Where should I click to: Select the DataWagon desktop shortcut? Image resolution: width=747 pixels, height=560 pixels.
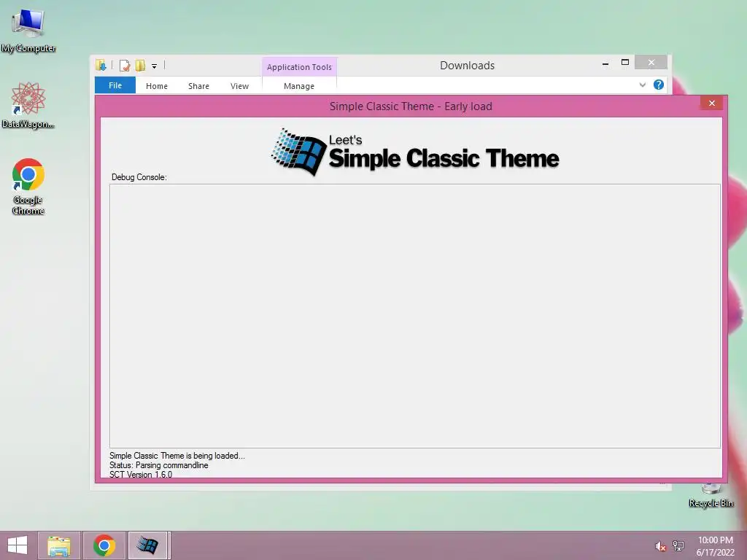[28, 105]
